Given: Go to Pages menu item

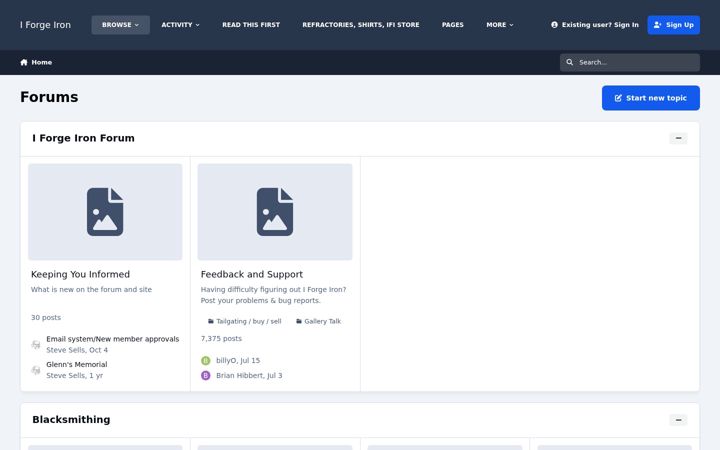Looking at the screenshot, I should pyautogui.click(x=453, y=25).
